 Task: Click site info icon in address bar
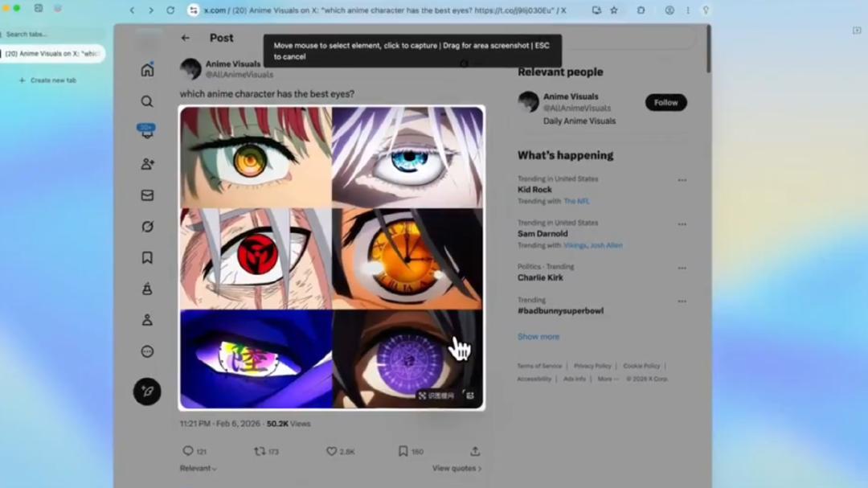point(193,10)
